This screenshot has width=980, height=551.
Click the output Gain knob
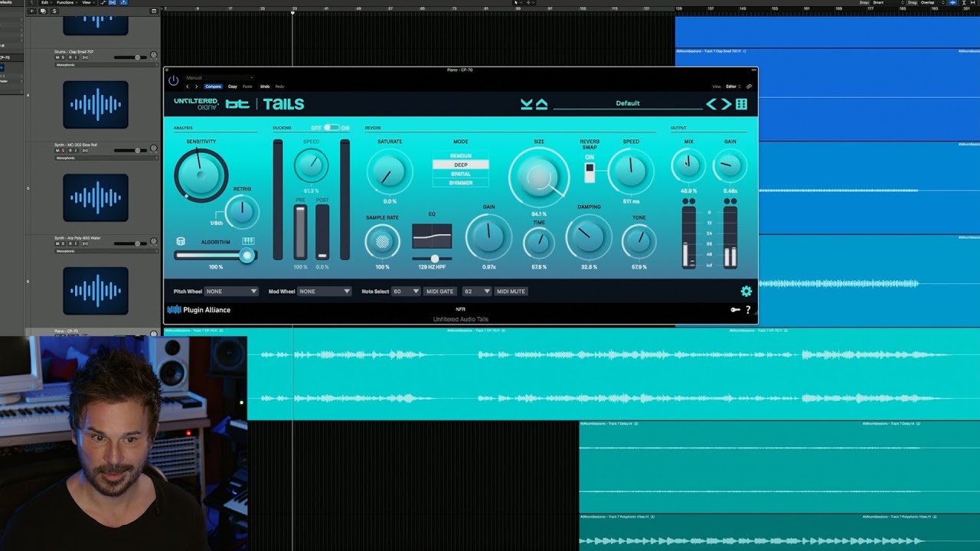(730, 165)
